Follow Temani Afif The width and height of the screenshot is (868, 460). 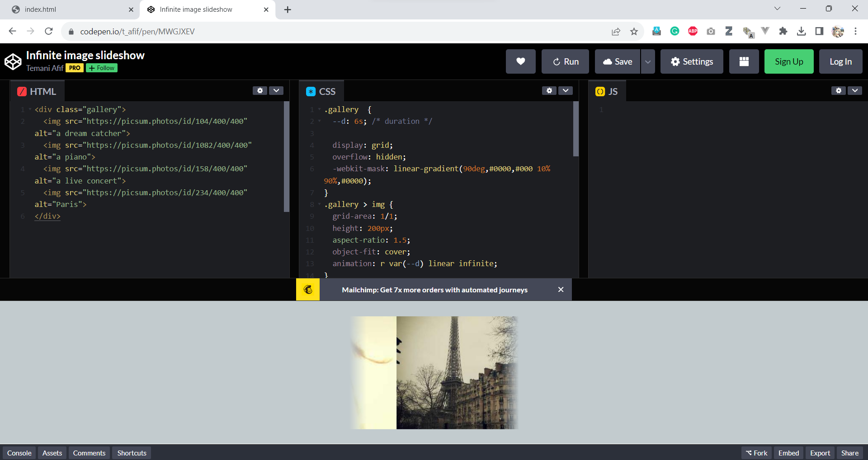click(x=101, y=68)
